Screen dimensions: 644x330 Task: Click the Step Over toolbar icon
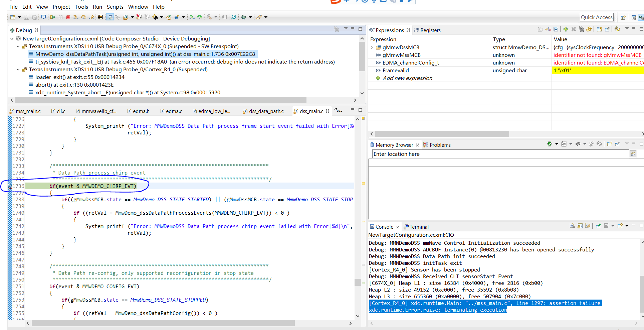[x=83, y=17]
